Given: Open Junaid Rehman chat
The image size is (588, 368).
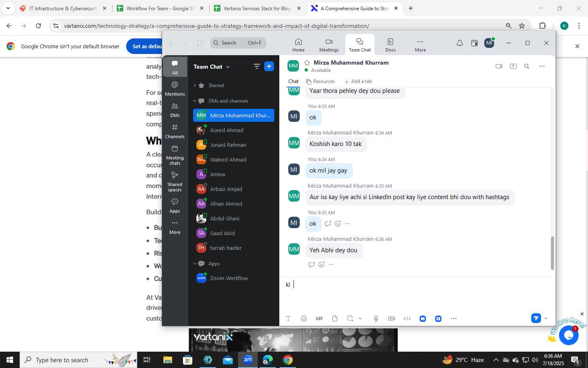Looking at the screenshot, I should tap(234, 145).
